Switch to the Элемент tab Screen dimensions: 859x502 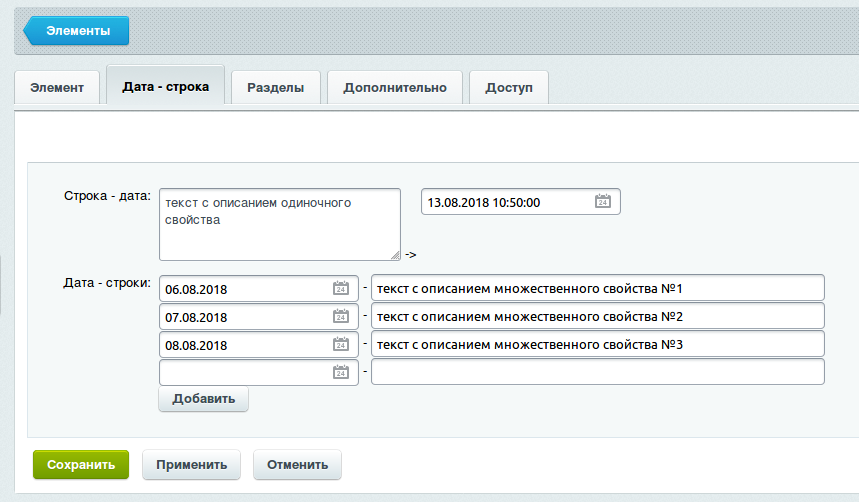[57, 88]
